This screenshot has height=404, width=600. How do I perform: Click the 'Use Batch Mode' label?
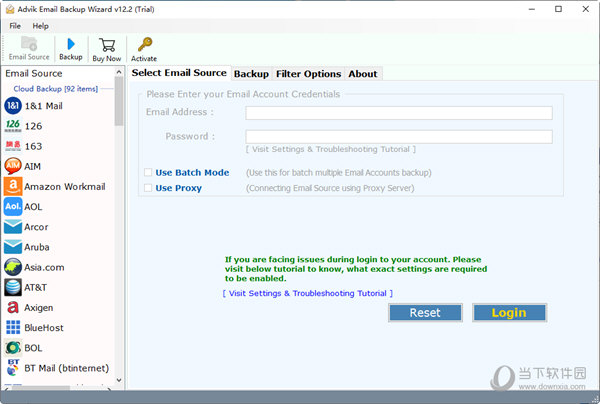coord(192,173)
